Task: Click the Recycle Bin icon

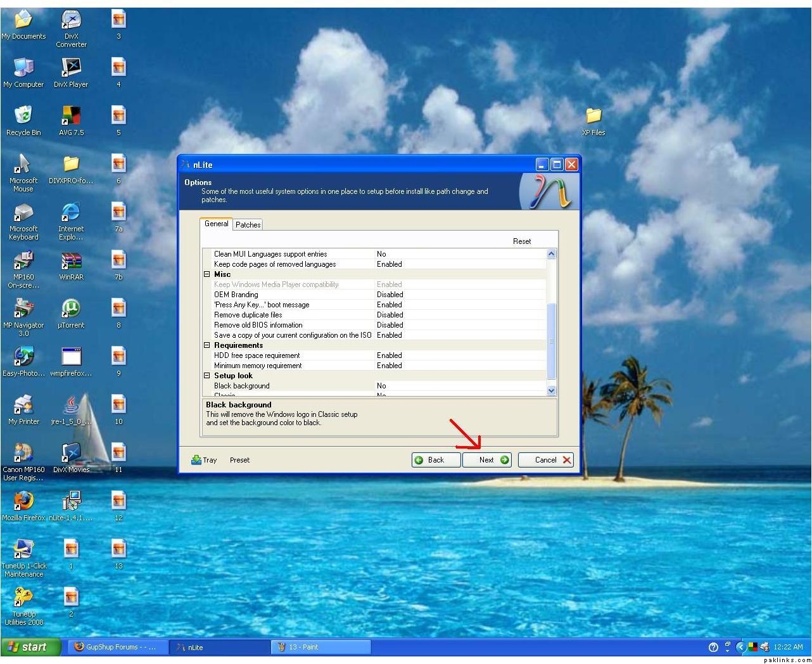Action: tap(23, 117)
